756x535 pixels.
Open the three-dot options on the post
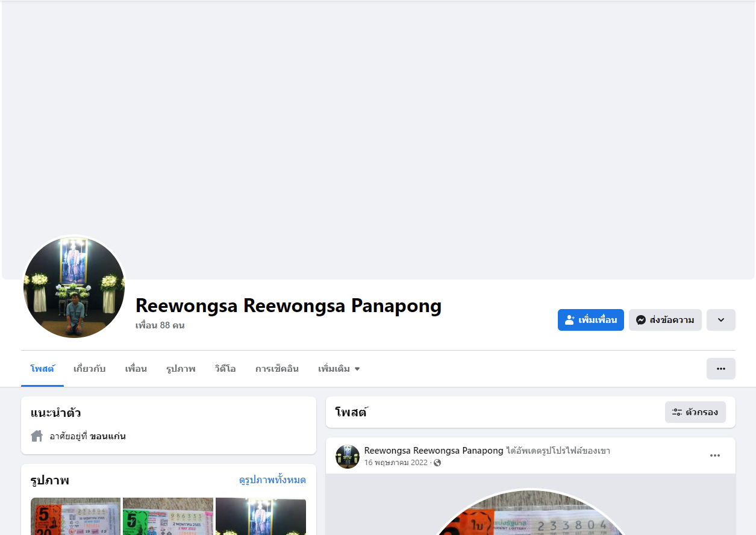point(715,455)
